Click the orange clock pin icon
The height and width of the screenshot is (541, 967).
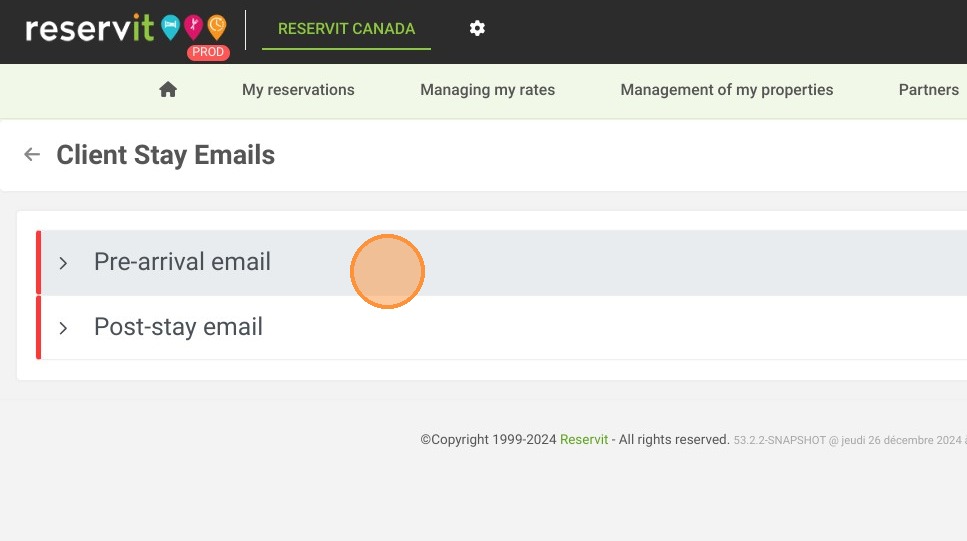[216, 27]
